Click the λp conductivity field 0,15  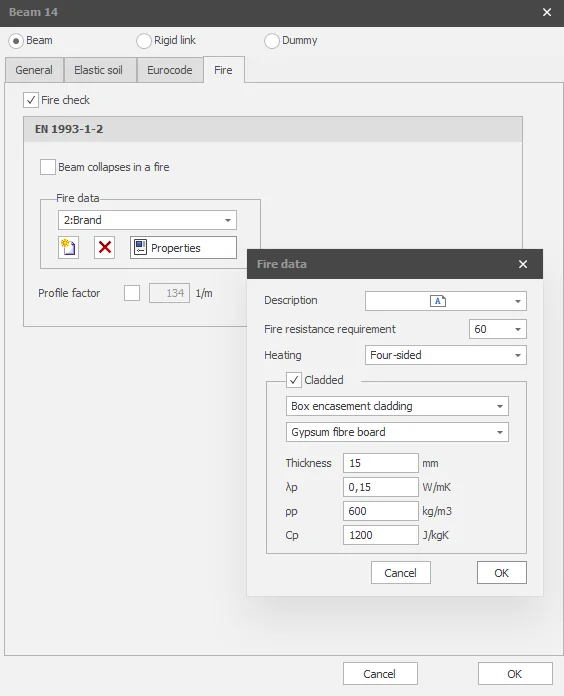[381, 487]
